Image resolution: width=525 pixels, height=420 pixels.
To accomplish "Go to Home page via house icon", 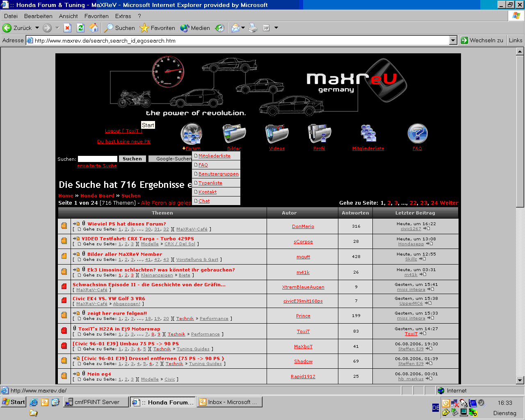I will click(94, 28).
